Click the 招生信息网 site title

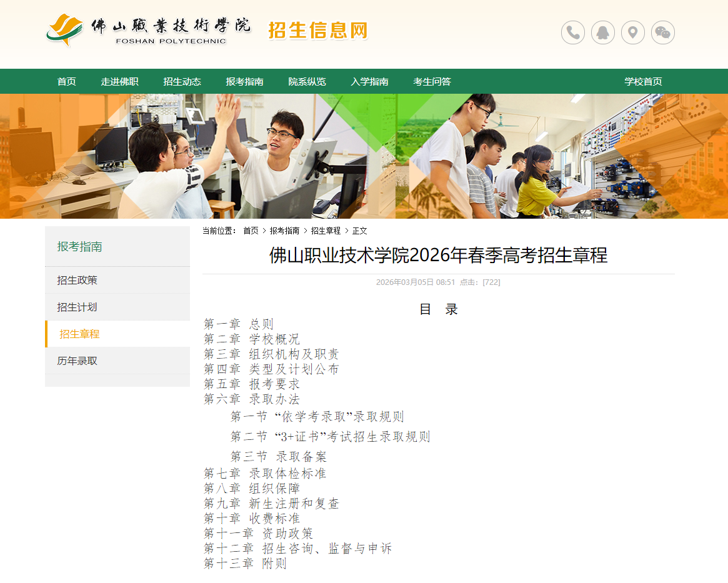coord(317,30)
